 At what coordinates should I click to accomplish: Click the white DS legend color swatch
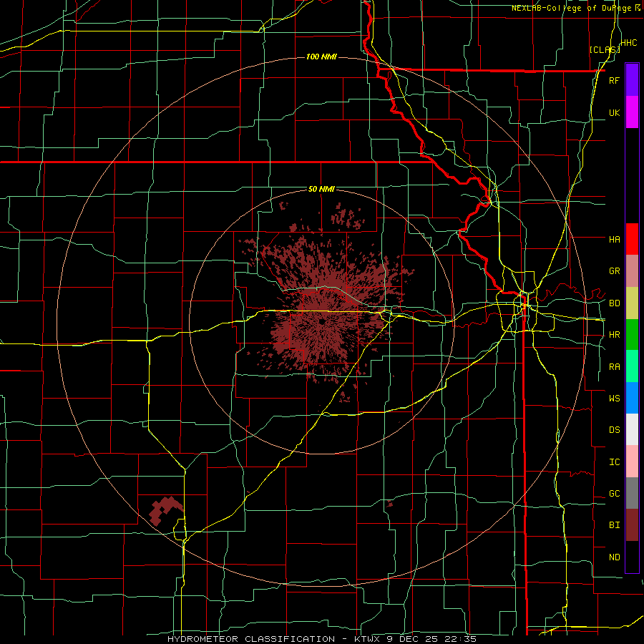click(x=632, y=429)
